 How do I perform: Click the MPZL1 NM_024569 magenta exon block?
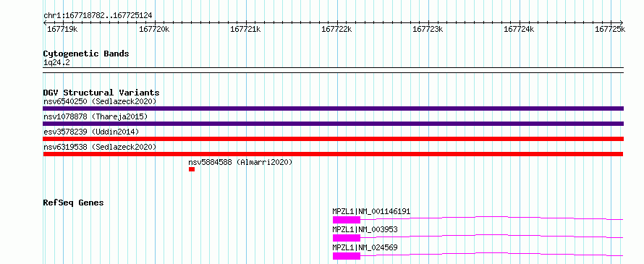[x=346, y=256]
